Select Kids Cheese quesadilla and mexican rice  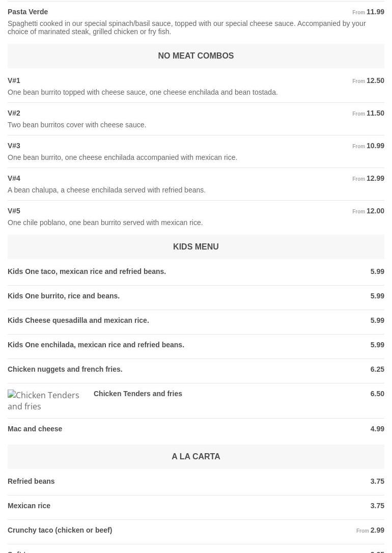pyautogui.click(x=78, y=320)
